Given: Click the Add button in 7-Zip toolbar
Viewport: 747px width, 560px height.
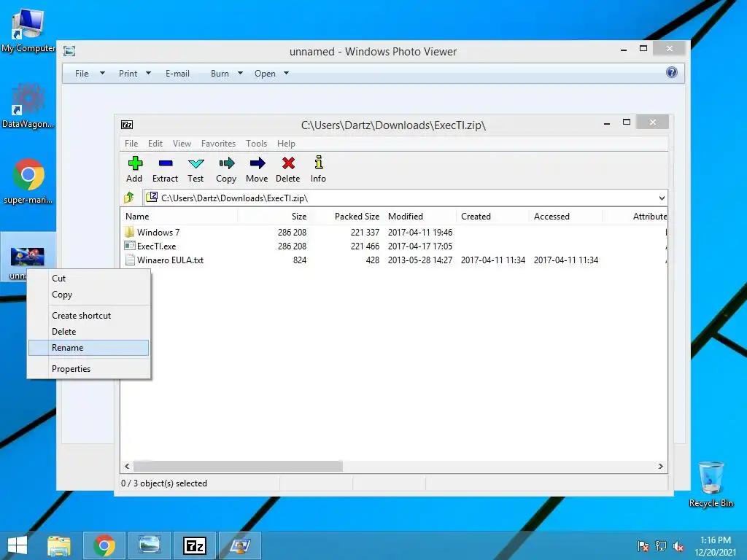Looking at the screenshot, I should click(x=134, y=169).
